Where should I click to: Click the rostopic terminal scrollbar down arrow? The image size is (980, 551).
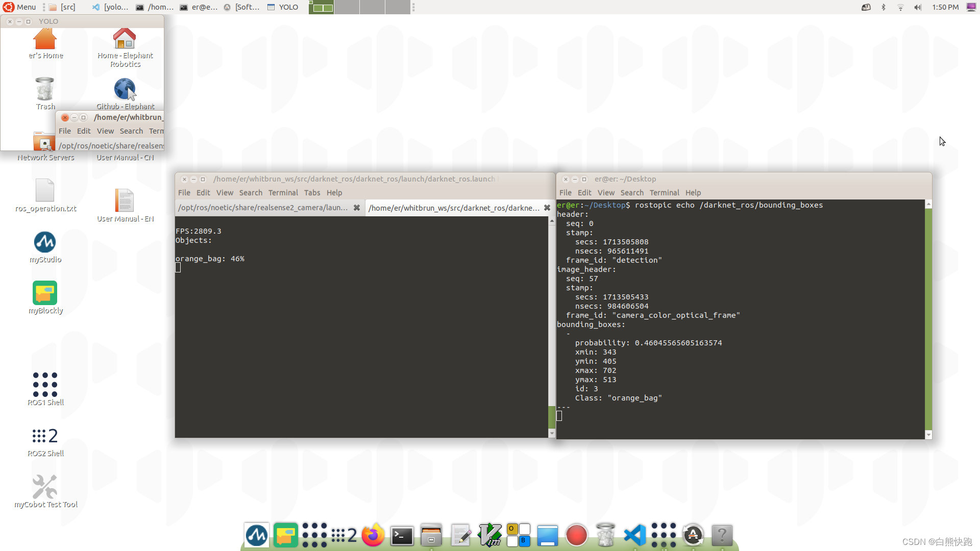[928, 435]
